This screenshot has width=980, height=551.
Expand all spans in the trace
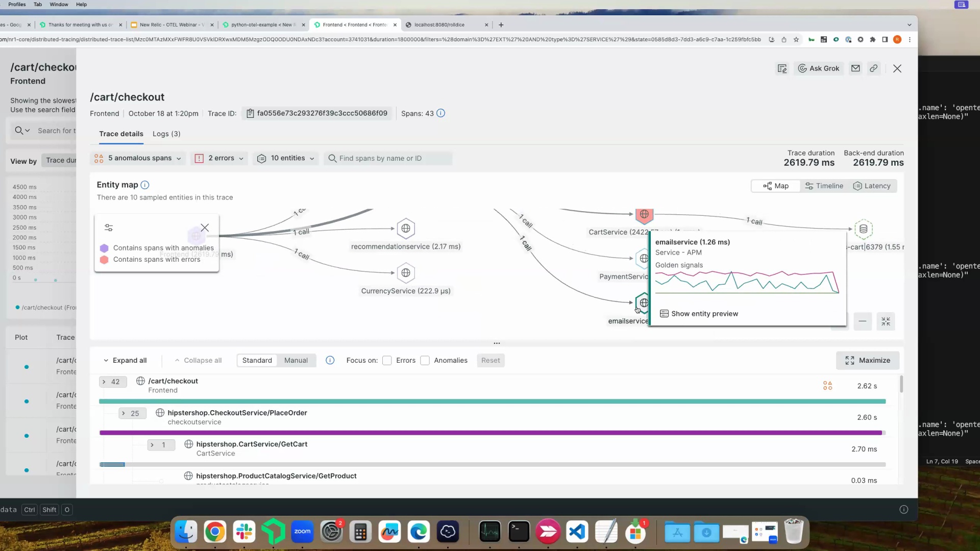125,360
